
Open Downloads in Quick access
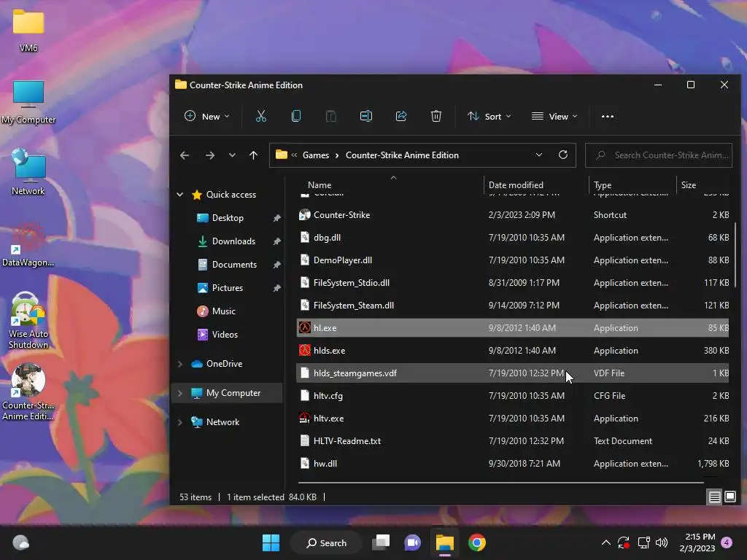pyautogui.click(x=233, y=241)
